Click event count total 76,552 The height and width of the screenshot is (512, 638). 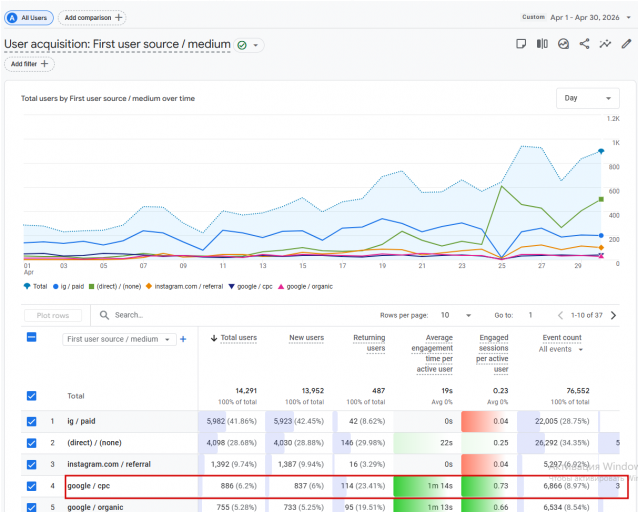pos(578,391)
